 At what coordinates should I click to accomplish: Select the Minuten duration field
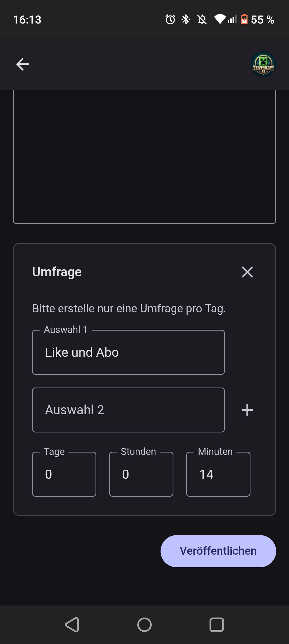point(218,474)
